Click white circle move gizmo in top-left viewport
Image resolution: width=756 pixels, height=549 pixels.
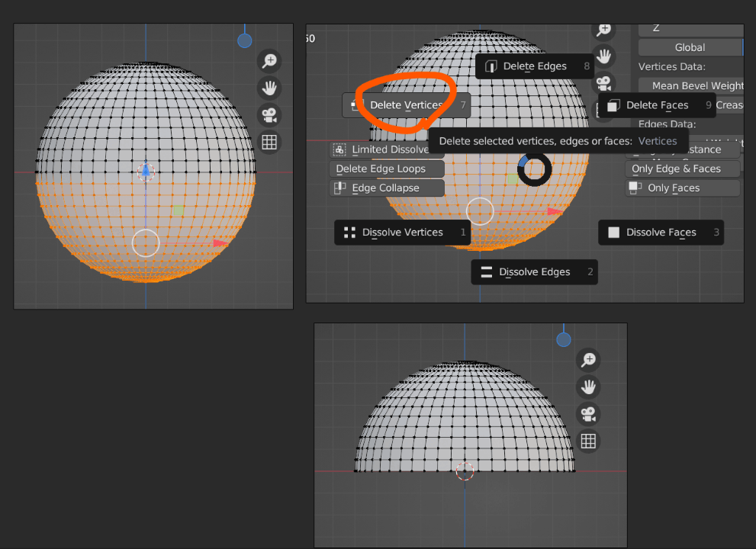click(146, 243)
